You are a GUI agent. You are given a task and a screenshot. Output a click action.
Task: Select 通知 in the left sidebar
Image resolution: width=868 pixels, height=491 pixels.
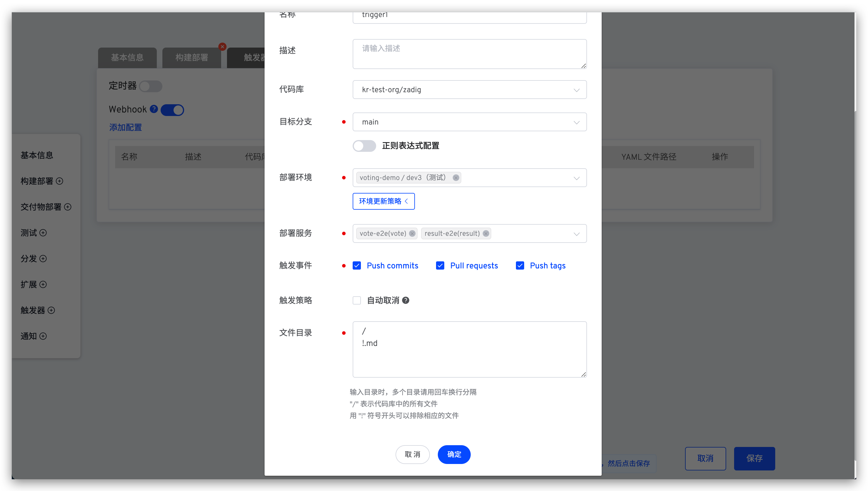29,336
